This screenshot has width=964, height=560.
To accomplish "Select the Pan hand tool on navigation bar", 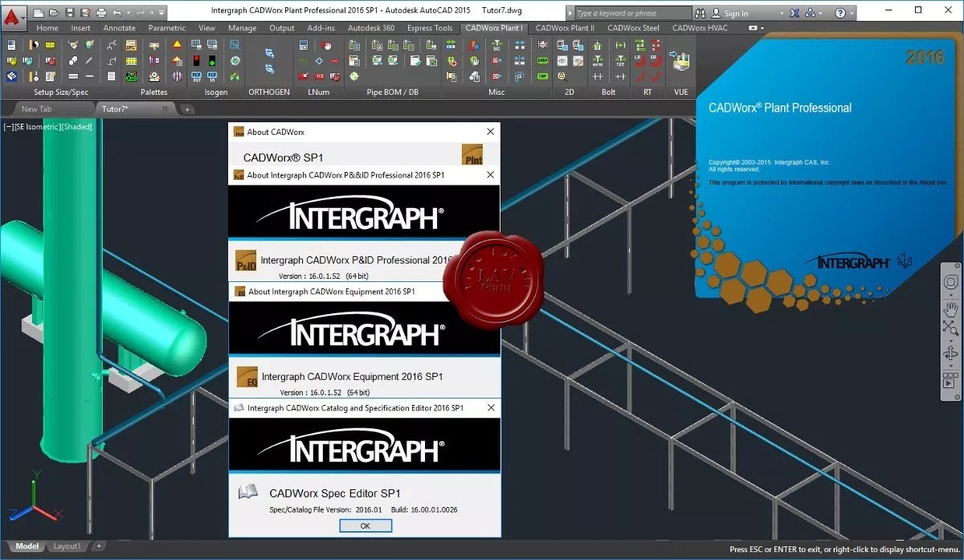I will [x=951, y=308].
